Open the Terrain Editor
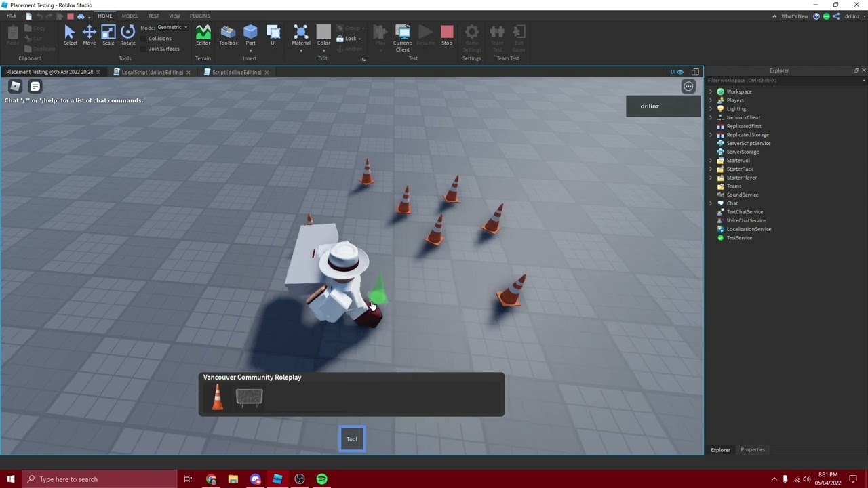Image resolution: width=868 pixels, height=488 pixels. [x=203, y=35]
